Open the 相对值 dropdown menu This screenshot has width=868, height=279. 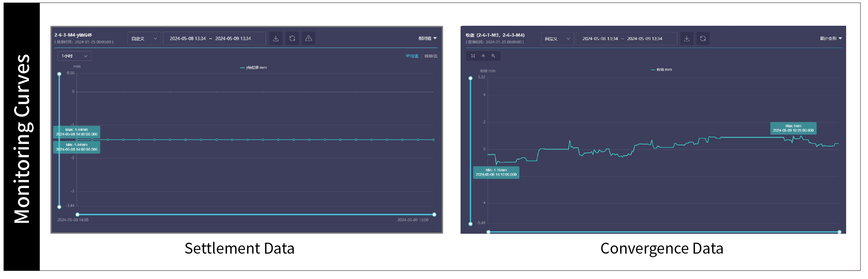click(427, 38)
